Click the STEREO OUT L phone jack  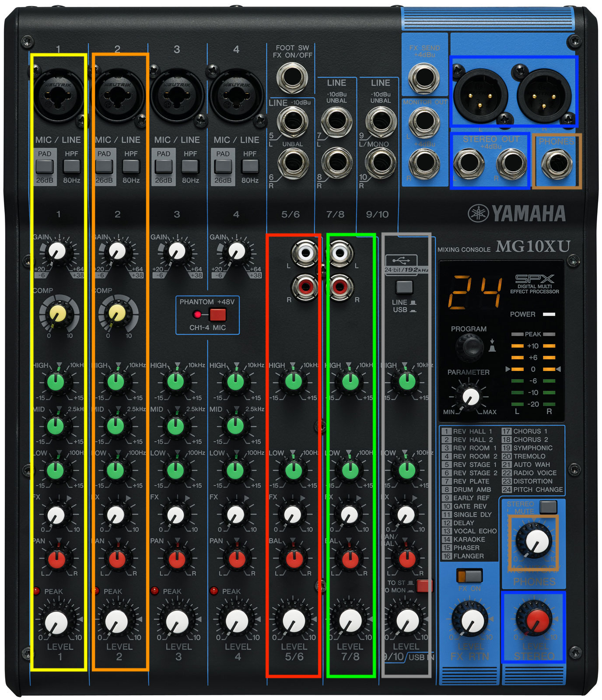[469, 164]
